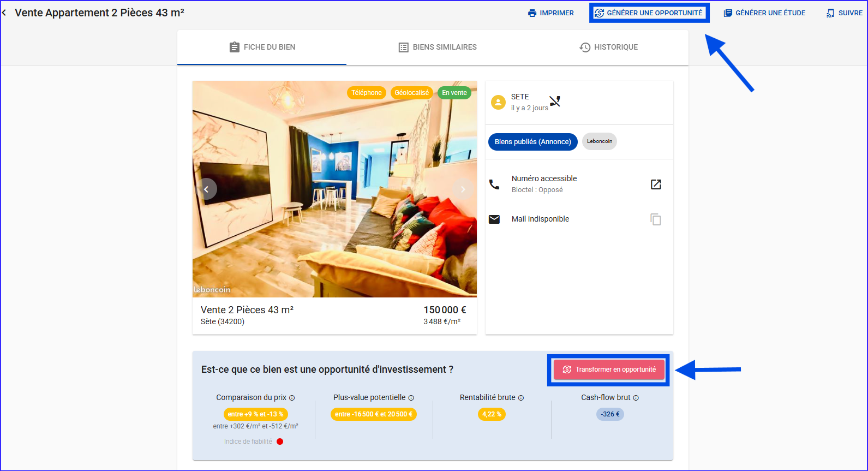Click the 'entre +9 % et -13 %' badge
The width and height of the screenshot is (868, 471).
(x=256, y=414)
